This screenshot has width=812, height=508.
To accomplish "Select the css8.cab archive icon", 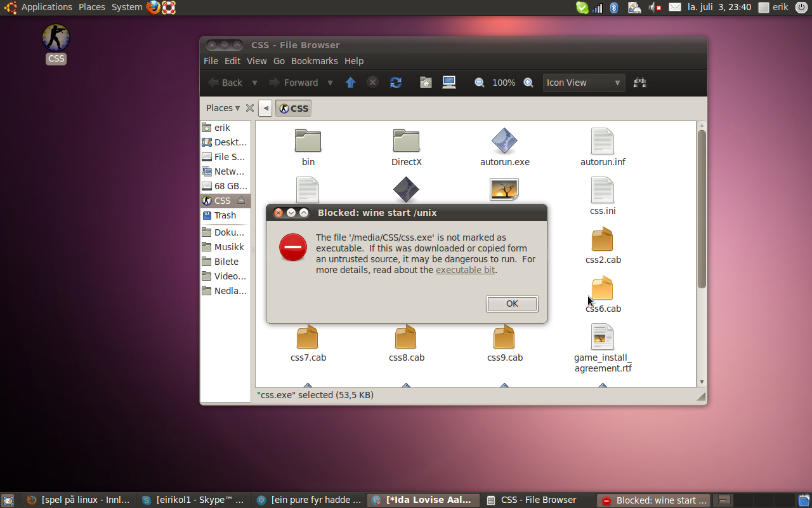I will (x=406, y=337).
